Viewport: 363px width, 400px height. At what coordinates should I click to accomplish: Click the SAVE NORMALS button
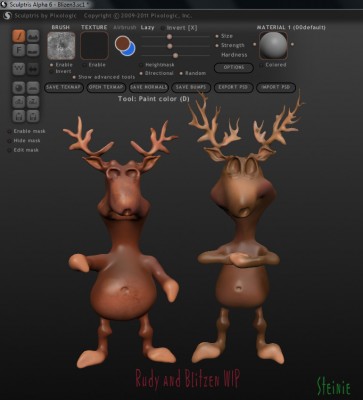pos(149,87)
